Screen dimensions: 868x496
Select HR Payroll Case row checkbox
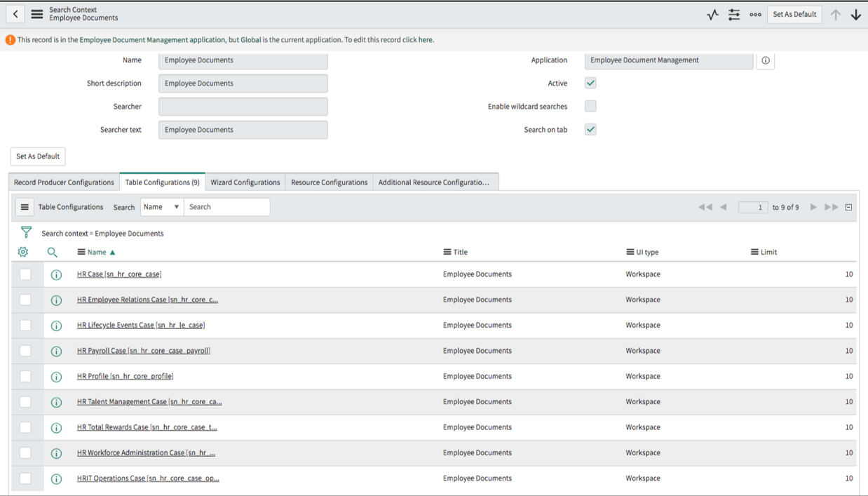[x=25, y=351]
